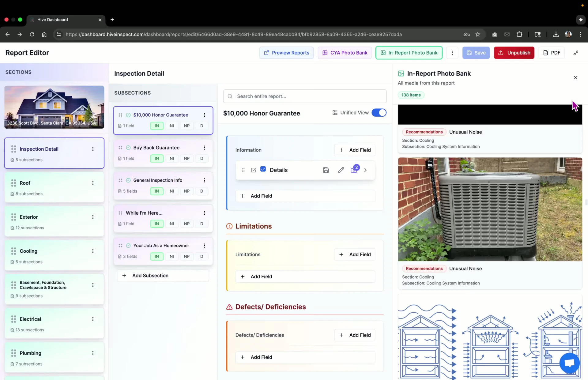Open the Your Job As a Homeowner options menu
The height and width of the screenshot is (380, 588).
205,246
